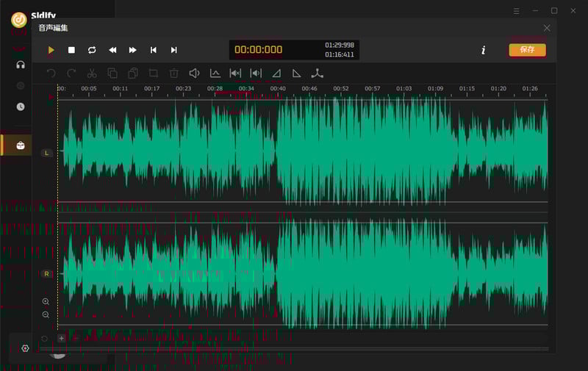This screenshot has height=371, width=588.
Task: Open the three-way split tool
Action: coord(318,73)
